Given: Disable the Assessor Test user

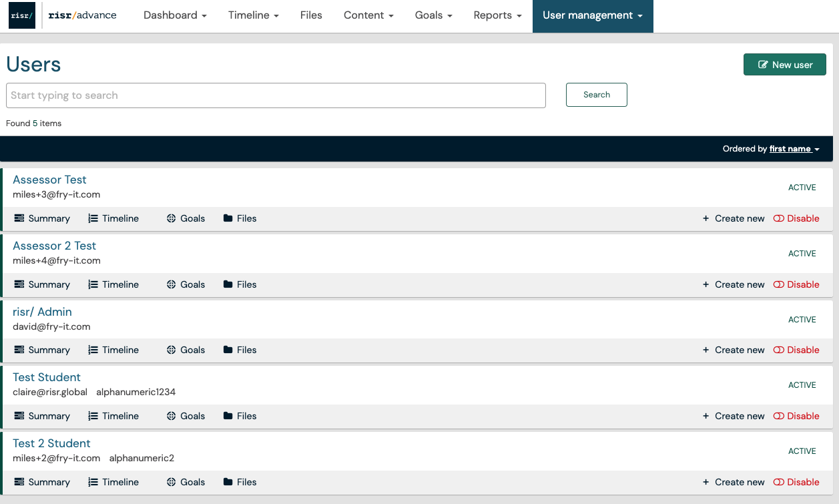Looking at the screenshot, I should pyautogui.click(x=796, y=218).
